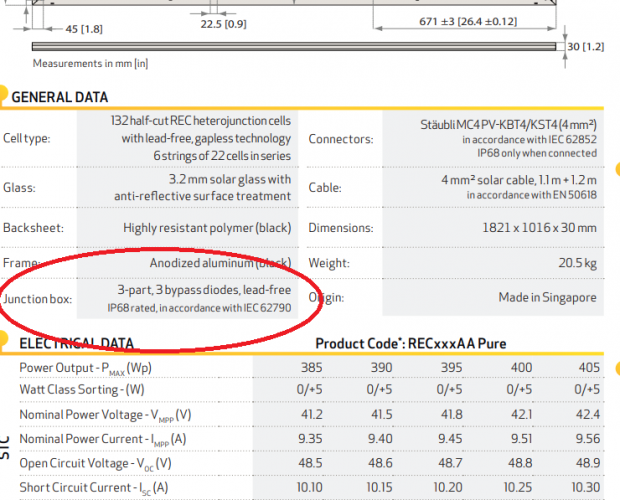The height and width of the screenshot is (500, 620).
Task: Select the 'Made in Singapore' origin value
Action: coord(547,298)
